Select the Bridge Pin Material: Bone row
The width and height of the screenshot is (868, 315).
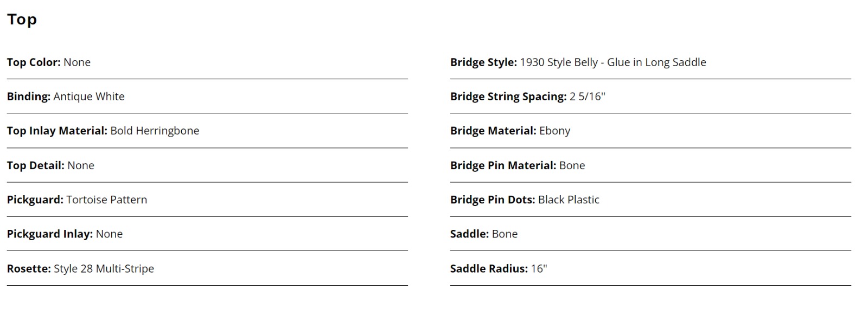650,165
